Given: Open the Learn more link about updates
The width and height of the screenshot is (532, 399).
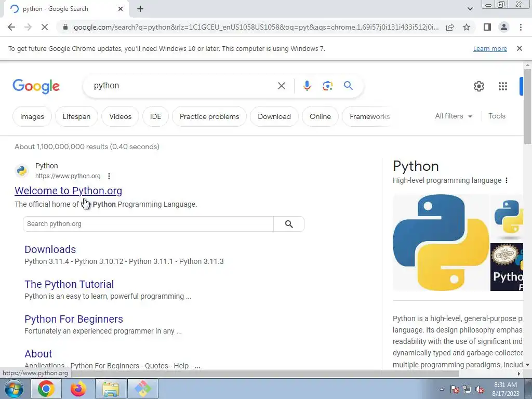Looking at the screenshot, I should (490, 48).
